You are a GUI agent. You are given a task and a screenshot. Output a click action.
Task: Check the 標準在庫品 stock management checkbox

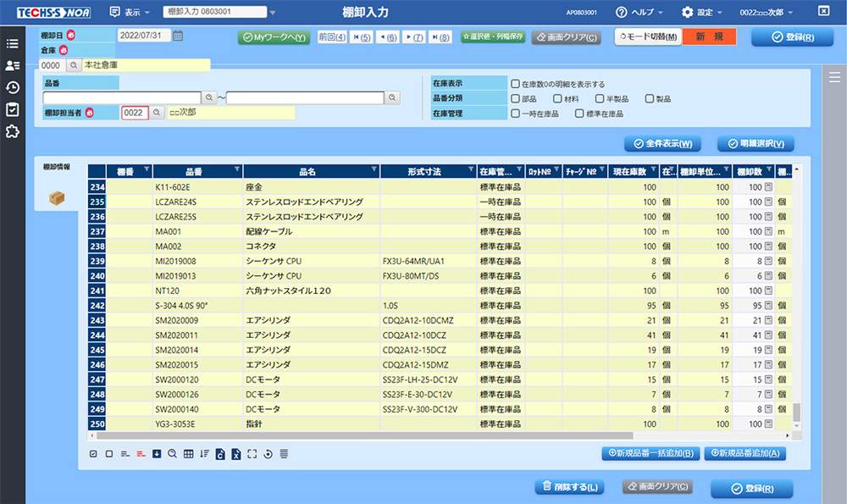tap(579, 114)
